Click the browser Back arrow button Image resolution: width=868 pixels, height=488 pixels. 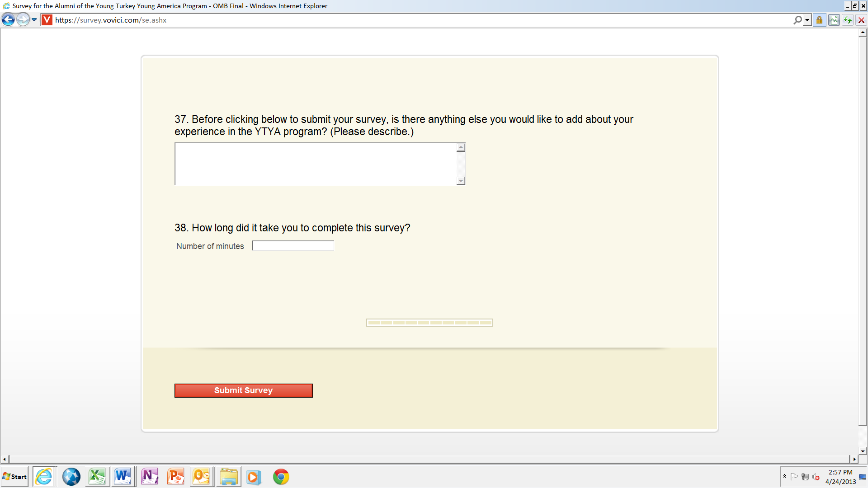[x=8, y=20]
